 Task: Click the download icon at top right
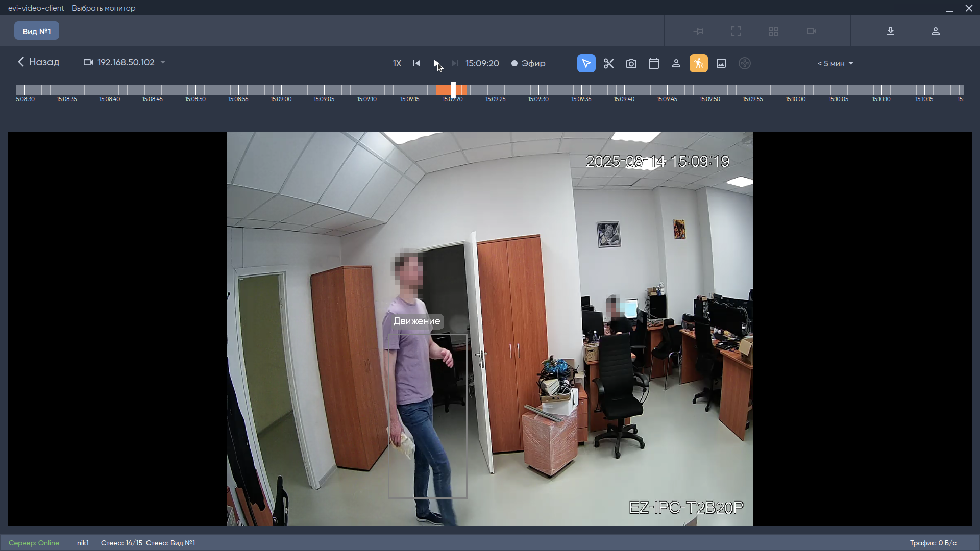click(x=891, y=31)
